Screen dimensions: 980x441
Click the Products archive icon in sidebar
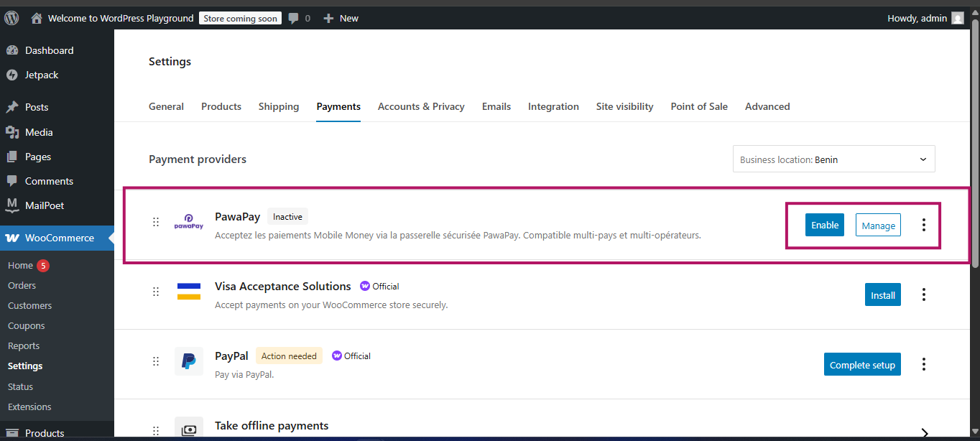tap(11, 433)
